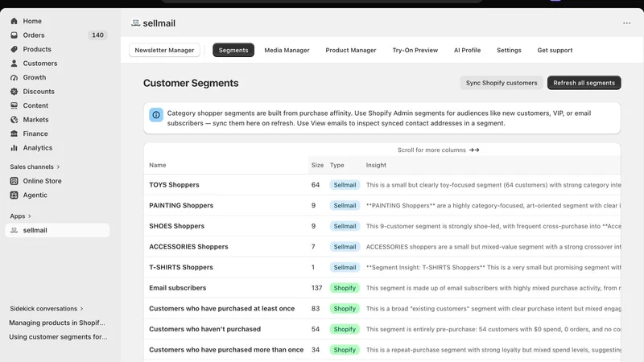Image resolution: width=644 pixels, height=362 pixels.
Task: Click the Products tag icon
Action: 14,49
